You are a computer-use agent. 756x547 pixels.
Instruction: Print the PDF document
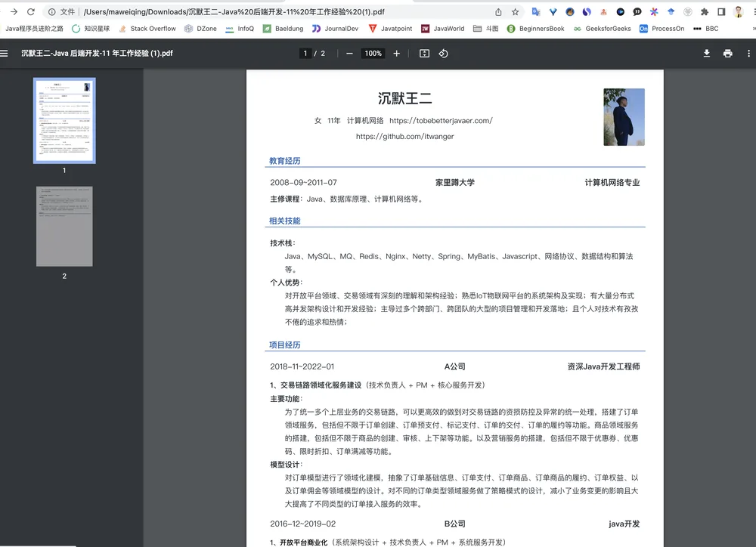(x=727, y=54)
